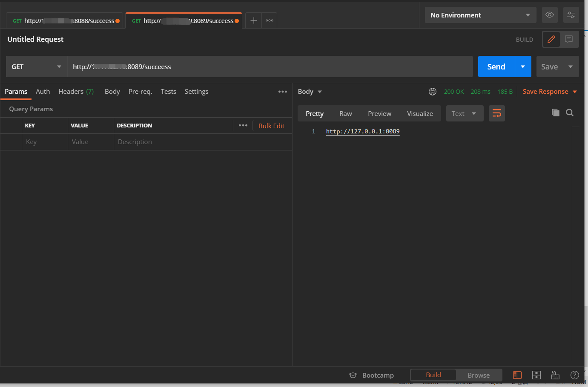
Task: Open column options dots beside Bulk Edit
Action: click(243, 125)
